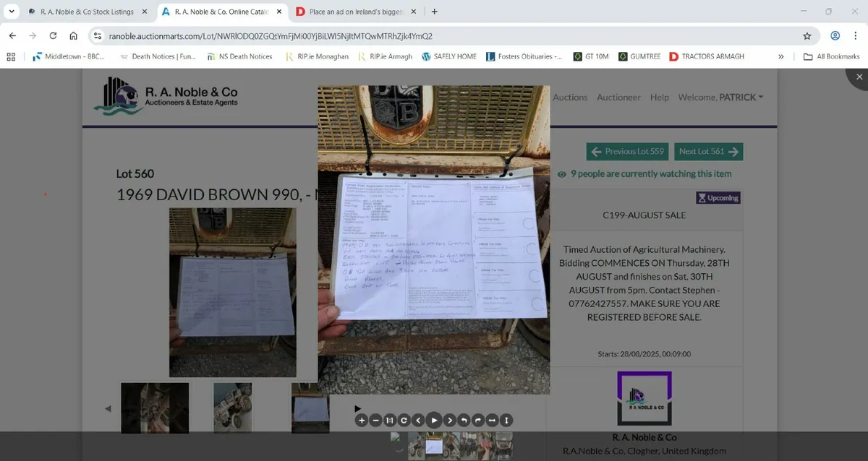Reload the current page
Image resolution: width=868 pixels, height=461 pixels.
pyautogui.click(x=53, y=35)
